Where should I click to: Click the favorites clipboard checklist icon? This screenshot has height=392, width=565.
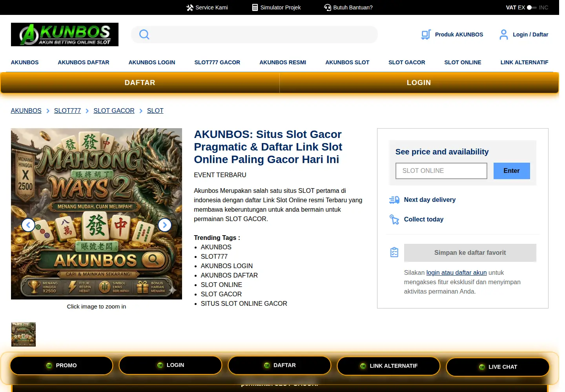pos(394,252)
